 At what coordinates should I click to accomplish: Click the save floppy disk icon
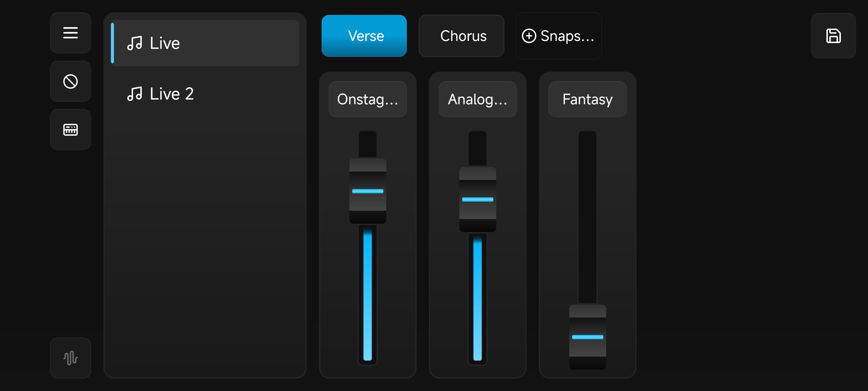[x=833, y=36]
